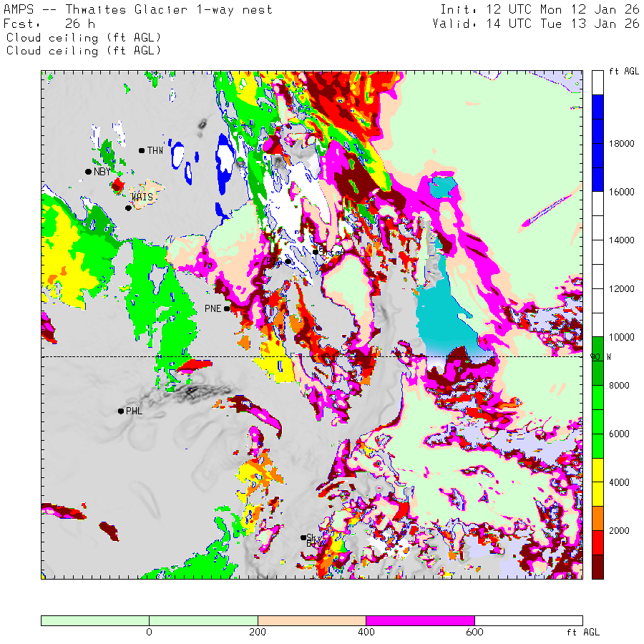This screenshot has height=644, width=644.
Task: Click the dark red lowest-ceiling swatch
Action: [597, 566]
